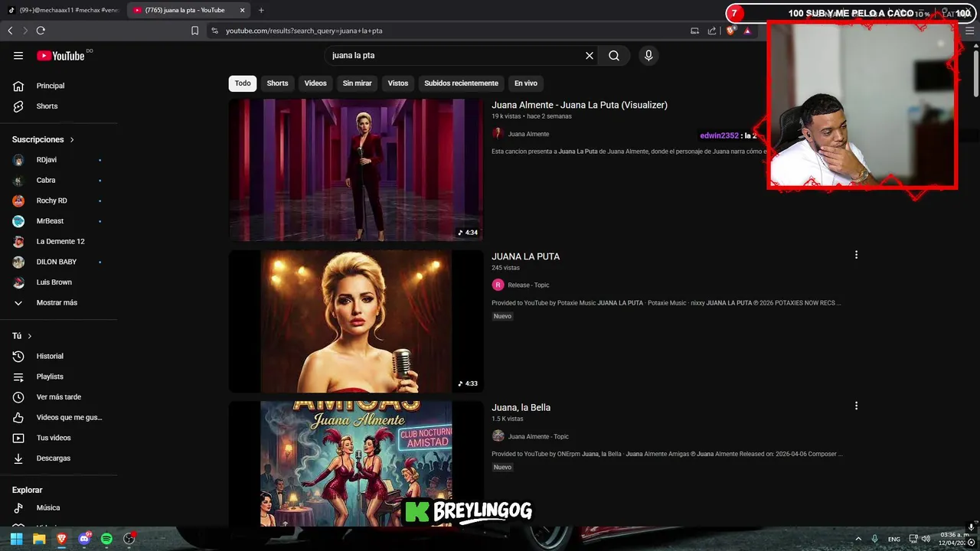The width and height of the screenshot is (980, 551).
Task: Open Brave Shields lion icon
Action: point(730,31)
